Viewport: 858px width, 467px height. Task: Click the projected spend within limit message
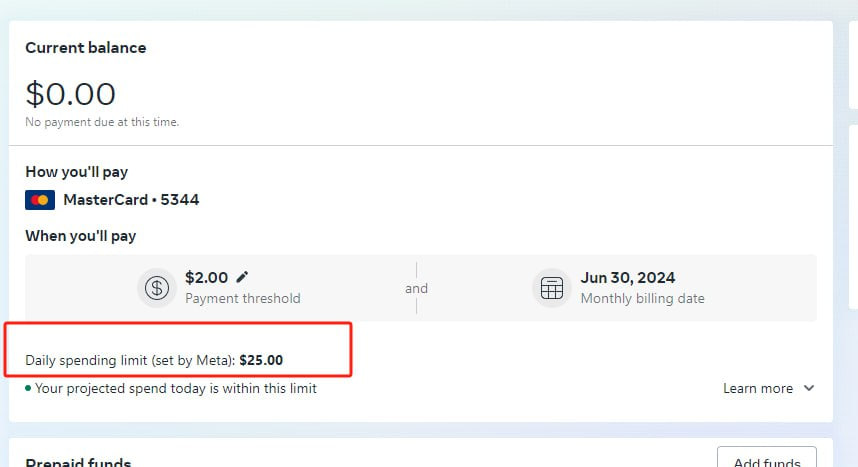[176, 388]
